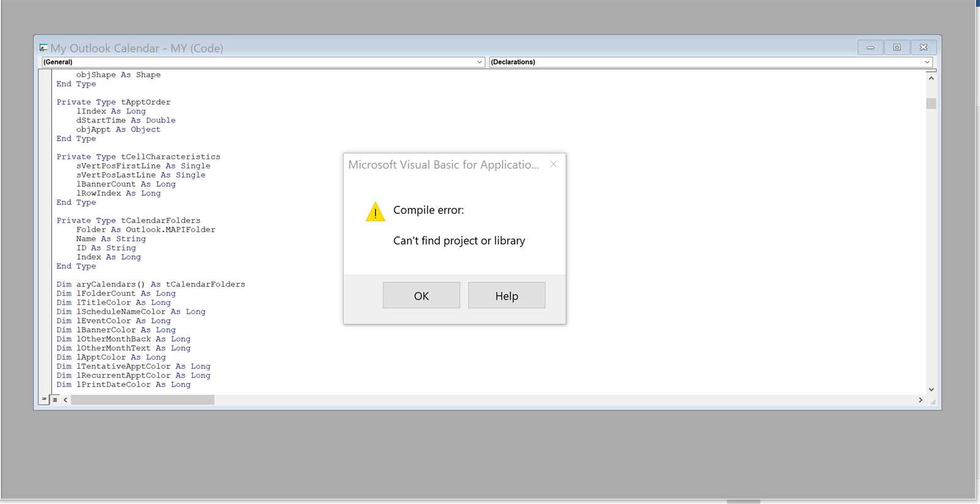Click horizontal scrollbar left arrow
This screenshot has width=980, height=504.
[x=66, y=400]
